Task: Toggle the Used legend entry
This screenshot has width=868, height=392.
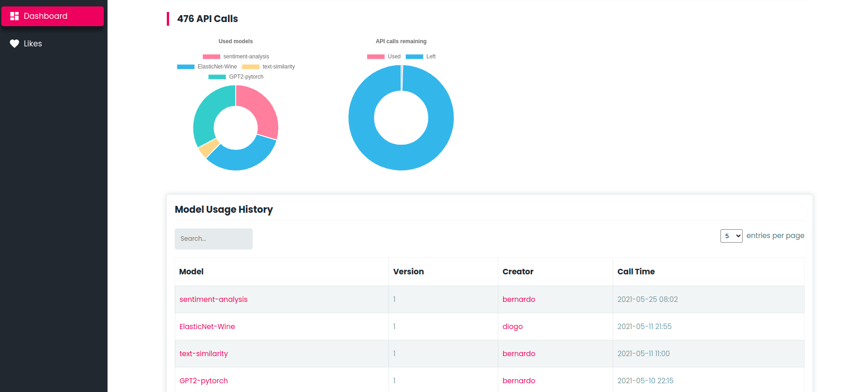Action: click(384, 57)
